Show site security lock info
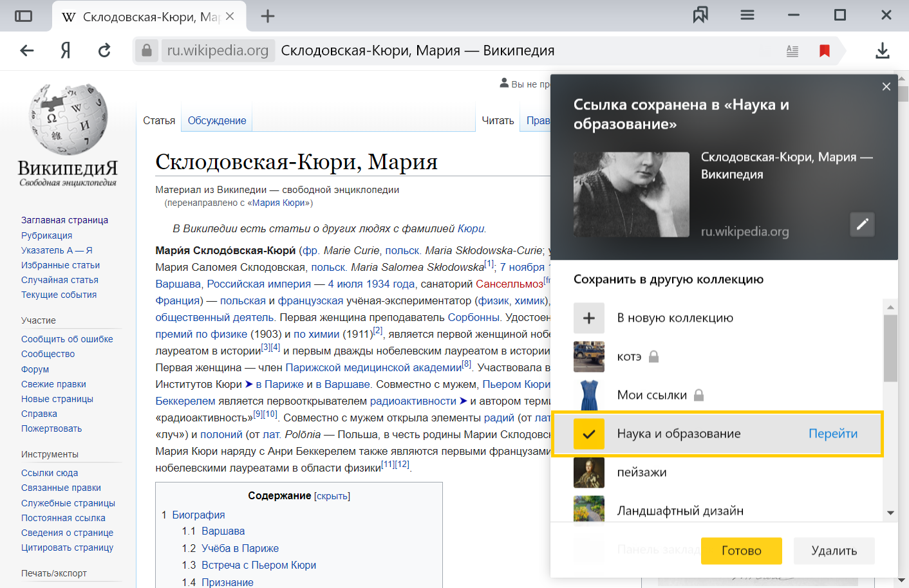Screen dimensions: 909x588 (147, 50)
